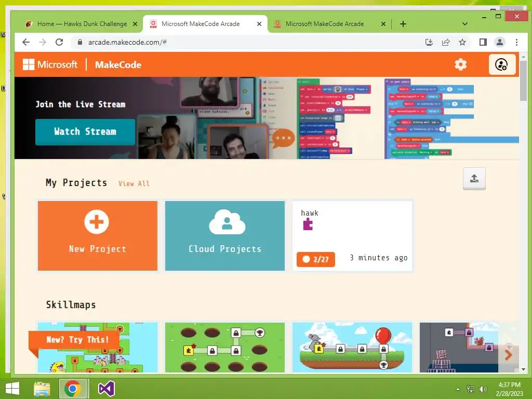532x399 pixels.
Task: Toggle the Chrome side panel icon
Action: coord(483,42)
